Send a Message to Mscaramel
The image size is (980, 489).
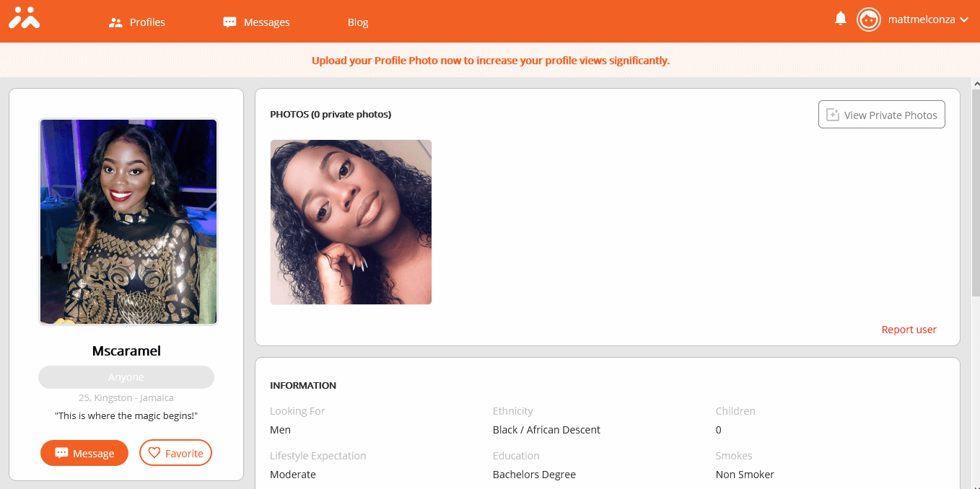tap(84, 453)
